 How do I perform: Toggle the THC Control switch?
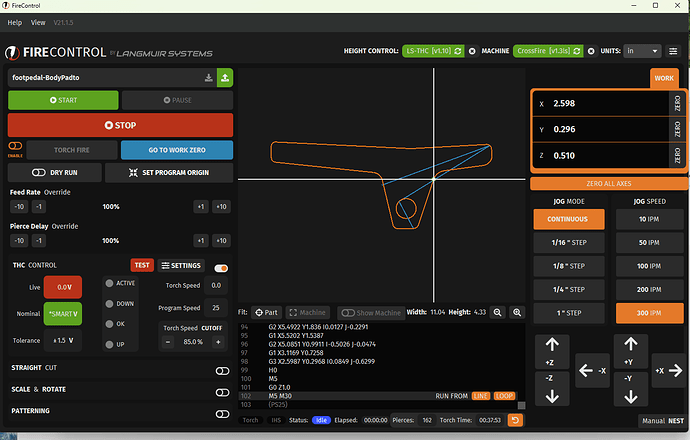click(x=221, y=267)
